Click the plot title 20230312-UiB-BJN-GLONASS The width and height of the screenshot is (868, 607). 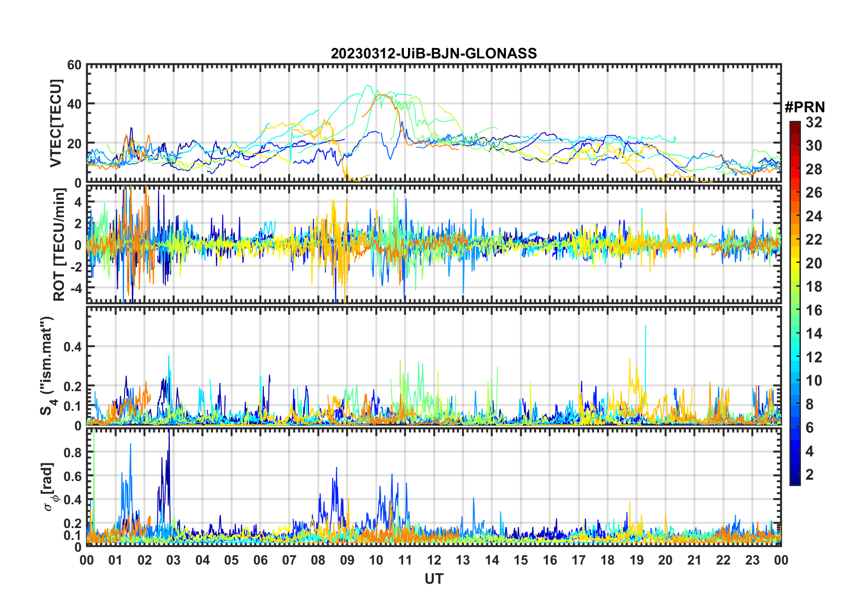[434, 53]
